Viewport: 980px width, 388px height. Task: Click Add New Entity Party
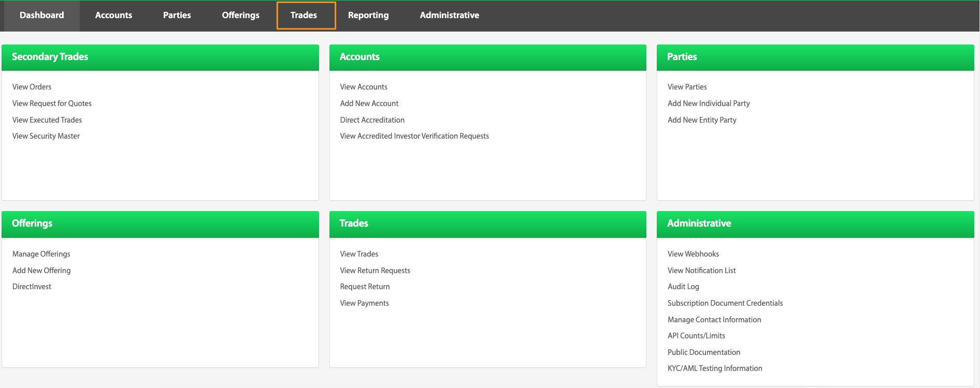[x=702, y=120]
